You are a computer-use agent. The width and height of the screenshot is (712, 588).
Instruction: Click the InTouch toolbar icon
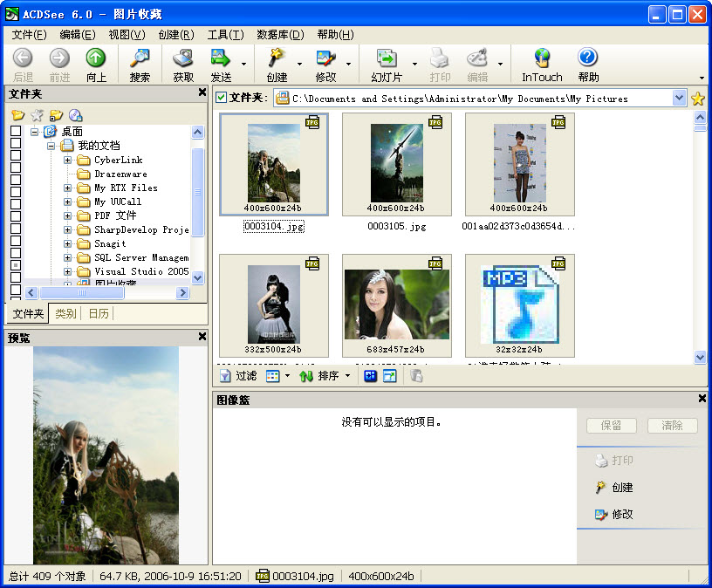(542, 59)
